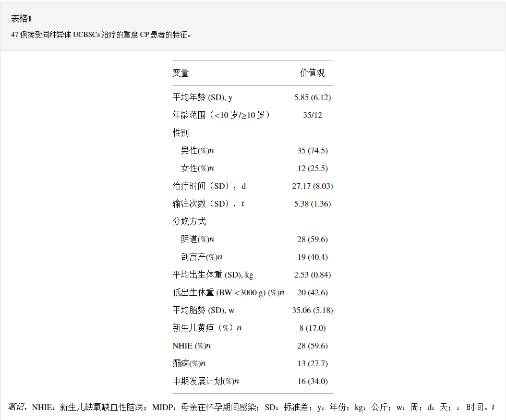Select the 变量 column header
The height and width of the screenshot is (420, 506).
click(180, 73)
